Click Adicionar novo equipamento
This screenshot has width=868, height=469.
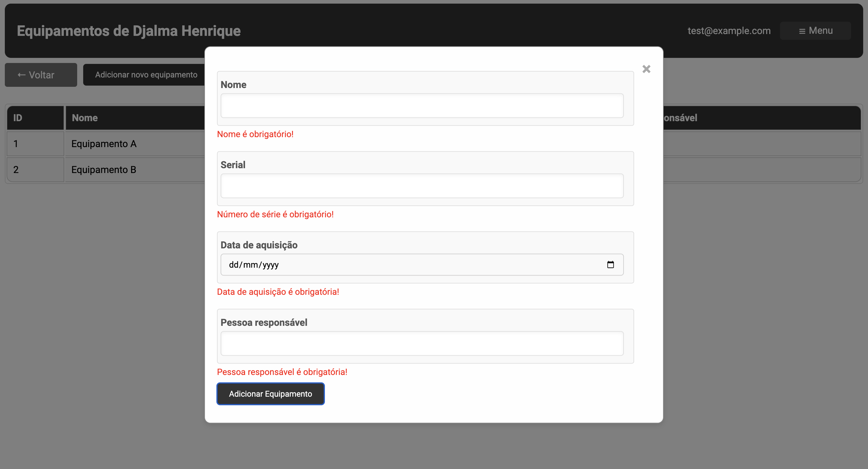click(146, 74)
